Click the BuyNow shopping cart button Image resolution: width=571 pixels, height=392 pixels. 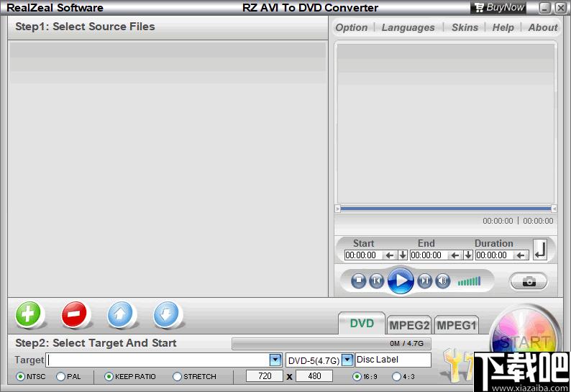click(498, 8)
